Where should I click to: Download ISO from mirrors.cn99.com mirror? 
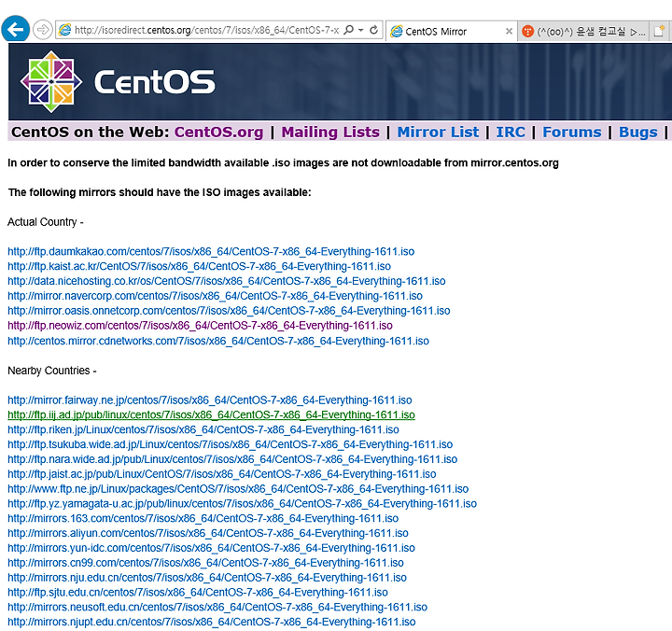click(x=205, y=563)
